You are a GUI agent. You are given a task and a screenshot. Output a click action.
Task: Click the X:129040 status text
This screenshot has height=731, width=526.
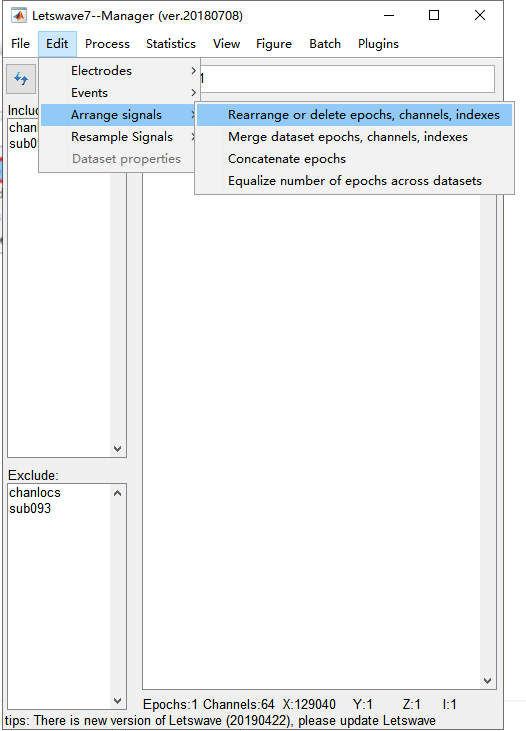tap(309, 704)
